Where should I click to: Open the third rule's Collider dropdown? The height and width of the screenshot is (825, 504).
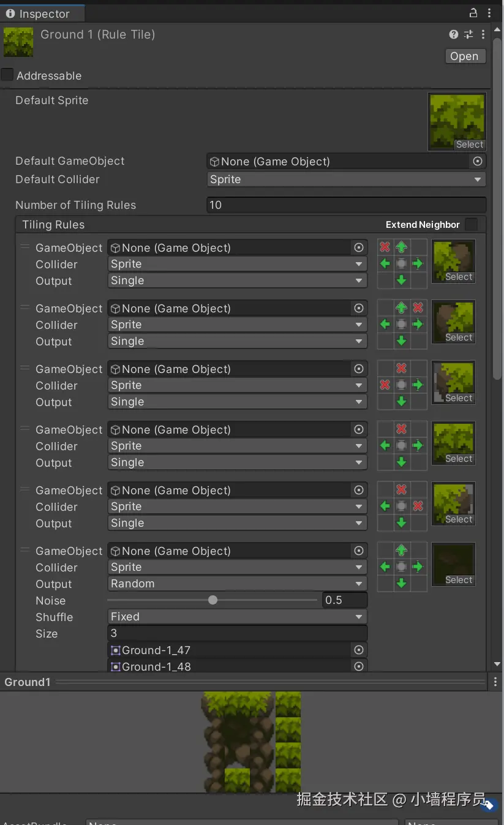[238, 385]
